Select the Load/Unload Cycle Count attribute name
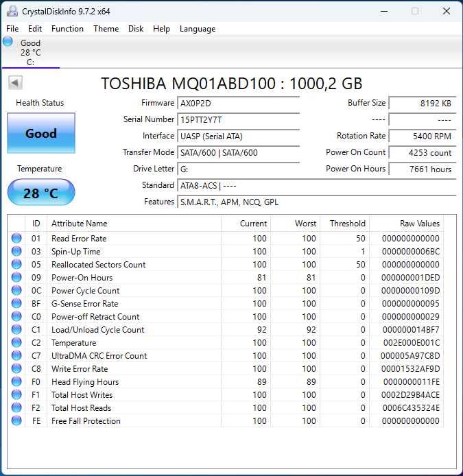This screenshot has height=476, width=463. pyautogui.click(x=98, y=330)
